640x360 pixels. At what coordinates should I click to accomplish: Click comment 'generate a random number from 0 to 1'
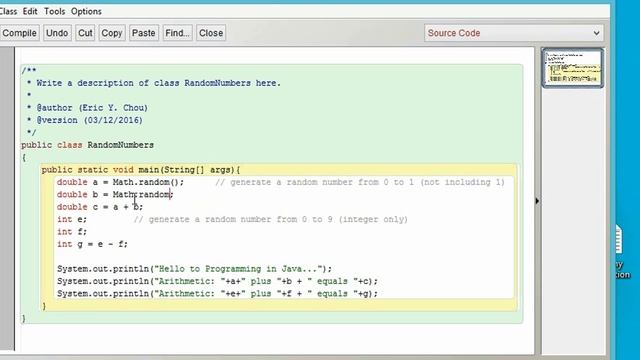tap(360, 182)
